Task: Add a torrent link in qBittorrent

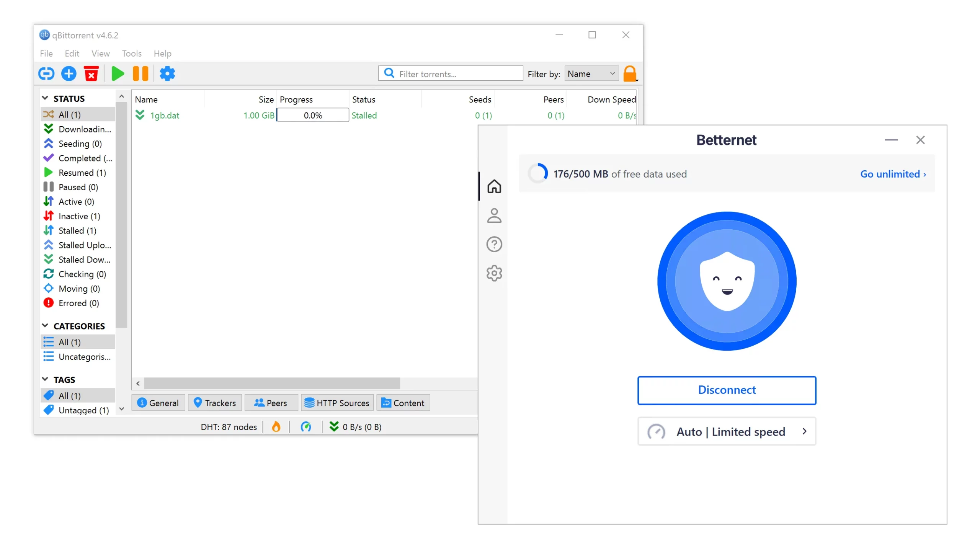Action: 46,73
